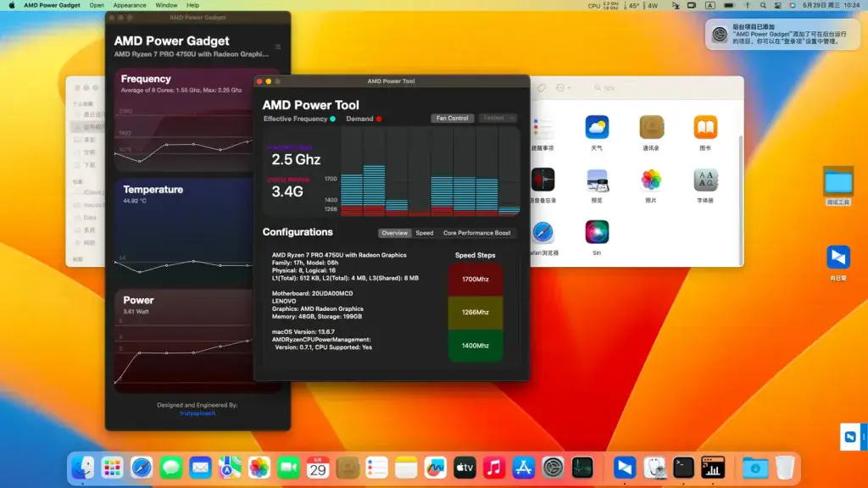Open the Core Performance Boost tab
This screenshot has width=868, height=488.
click(476, 233)
